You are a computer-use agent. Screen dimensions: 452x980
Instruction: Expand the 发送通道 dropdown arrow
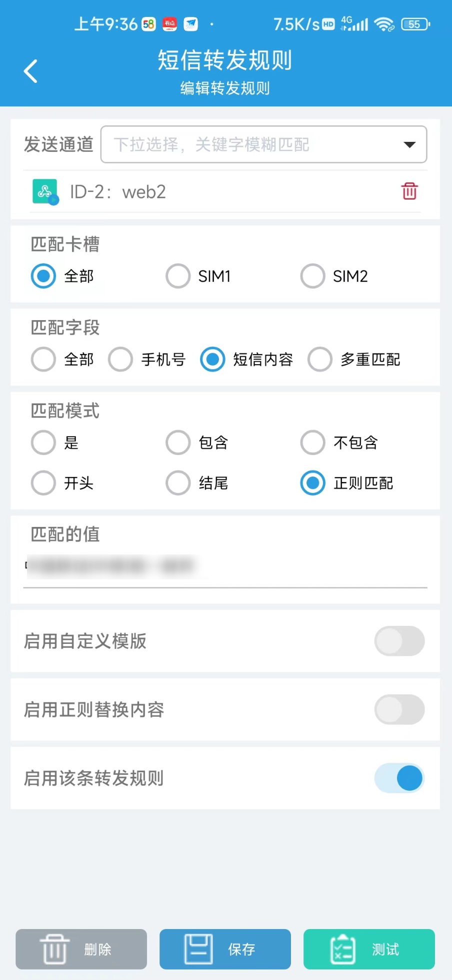click(x=409, y=145)
